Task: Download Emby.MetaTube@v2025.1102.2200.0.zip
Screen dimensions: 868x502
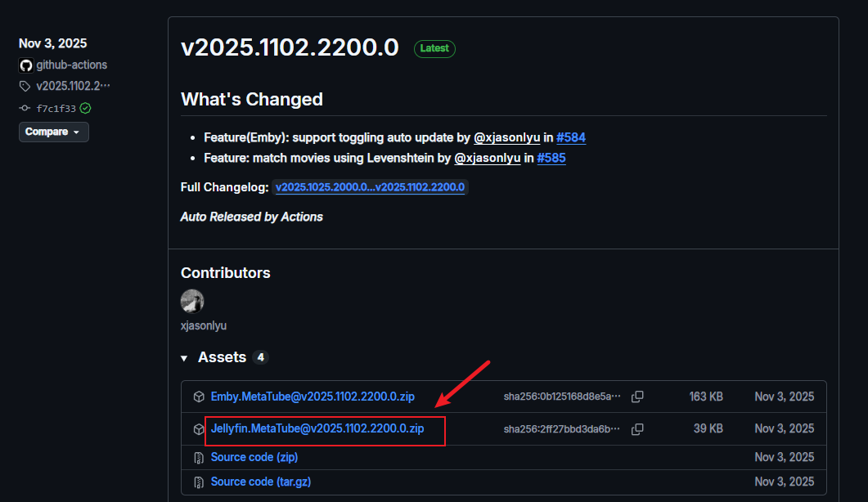Action: 313,397
